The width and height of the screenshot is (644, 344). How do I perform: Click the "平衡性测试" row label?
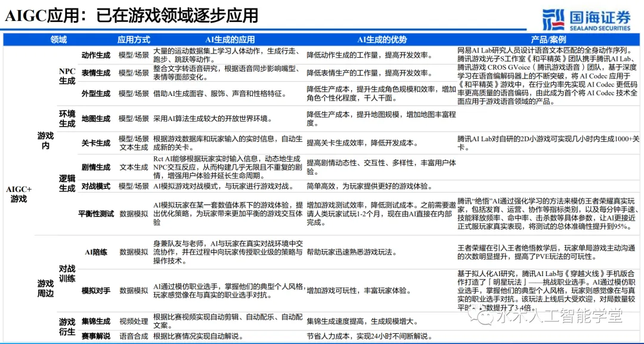96,213
